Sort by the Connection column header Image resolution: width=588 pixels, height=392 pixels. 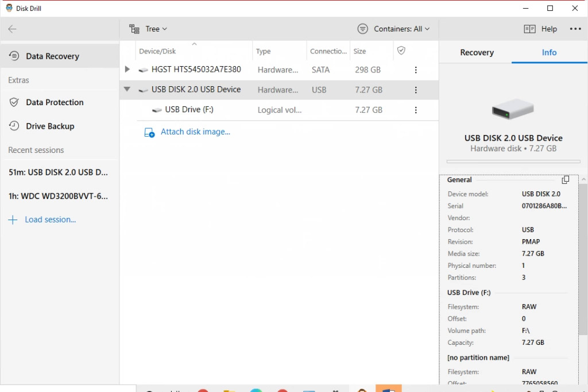328,51
